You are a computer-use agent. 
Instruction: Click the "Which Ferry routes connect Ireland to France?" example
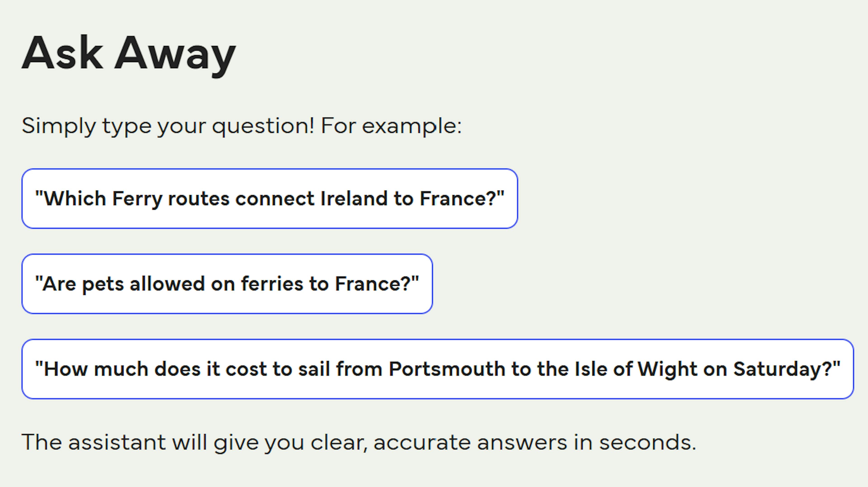coord(270,199)
